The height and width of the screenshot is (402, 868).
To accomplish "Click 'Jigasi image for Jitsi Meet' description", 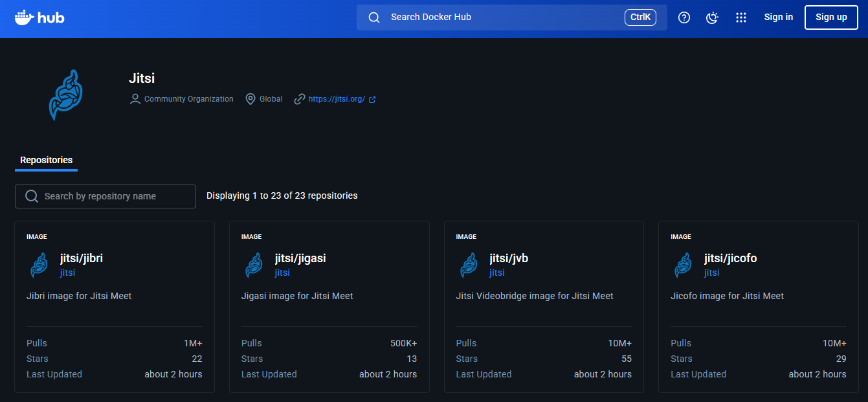I will (x=297, y=296).
